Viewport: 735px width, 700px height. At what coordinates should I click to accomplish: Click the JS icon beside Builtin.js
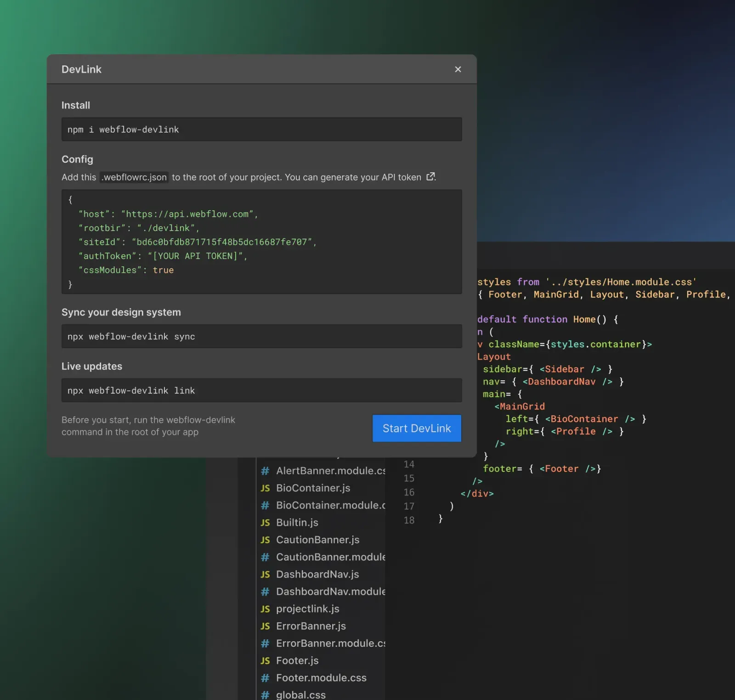point(265,523)
